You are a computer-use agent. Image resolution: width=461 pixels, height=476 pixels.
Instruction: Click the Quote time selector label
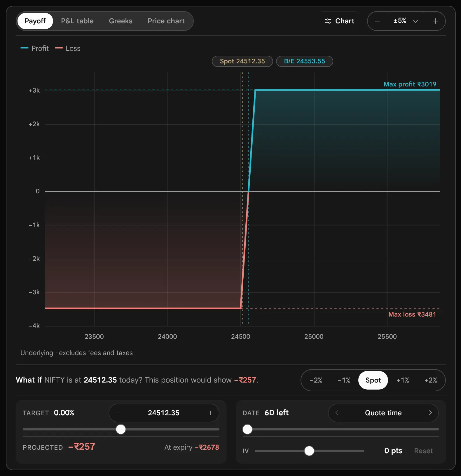tap(383, 413)
